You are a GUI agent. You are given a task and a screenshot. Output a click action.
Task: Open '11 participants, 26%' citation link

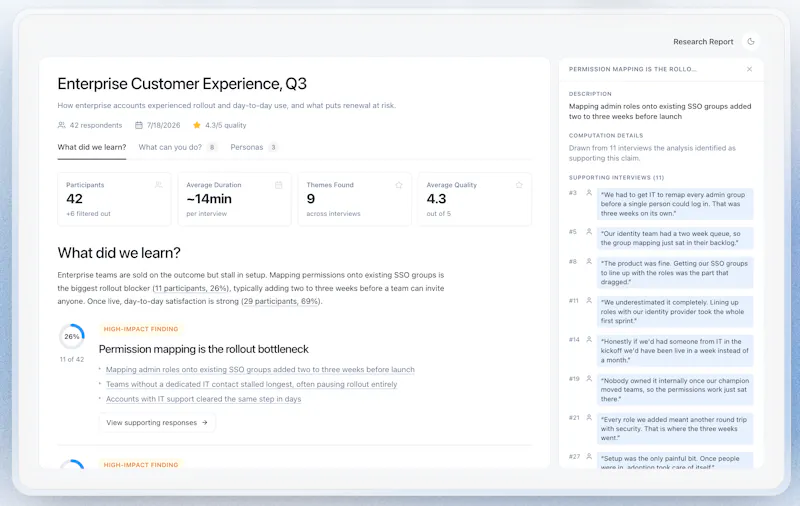pos(191,288)
